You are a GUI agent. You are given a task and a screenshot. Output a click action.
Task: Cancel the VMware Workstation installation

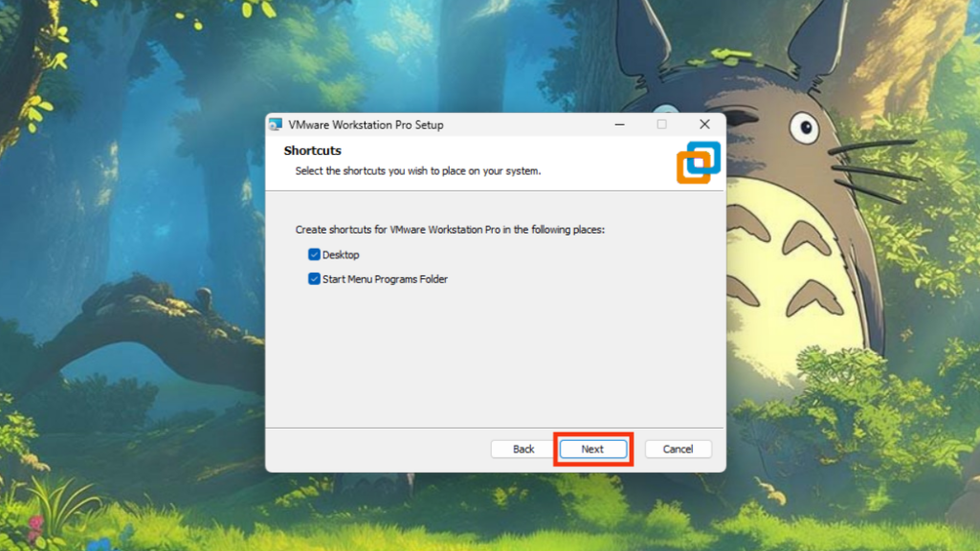click(x=678, y=449)
